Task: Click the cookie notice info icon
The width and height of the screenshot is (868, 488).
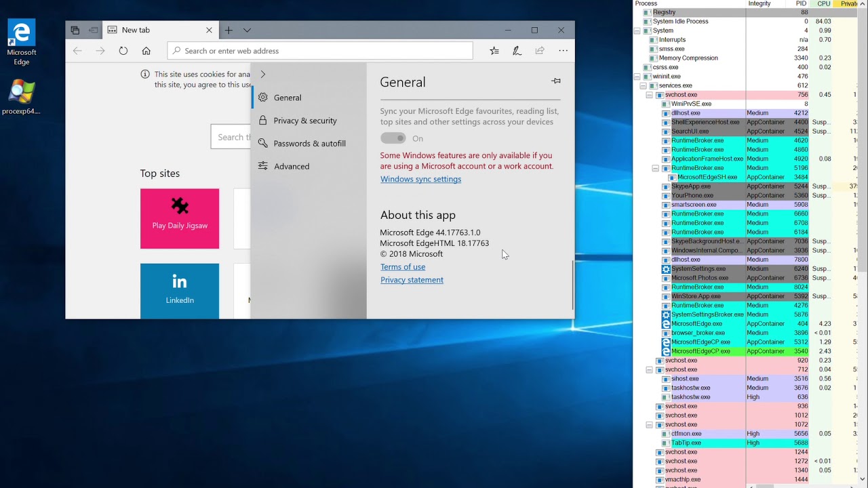Action: (x=145, y=75)
